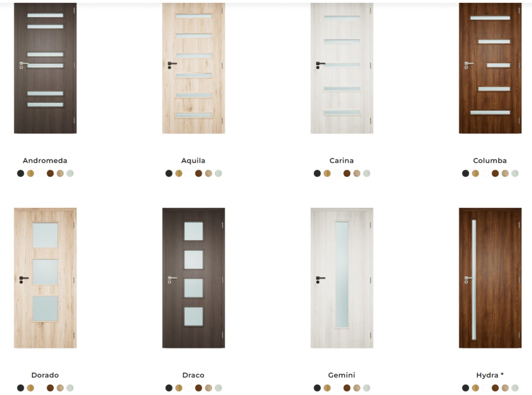Image resolution: width=532 pixels, height=395 pixels.
Task: Pick the dark walnut swatch under Aquila
Action: point(199,173)
